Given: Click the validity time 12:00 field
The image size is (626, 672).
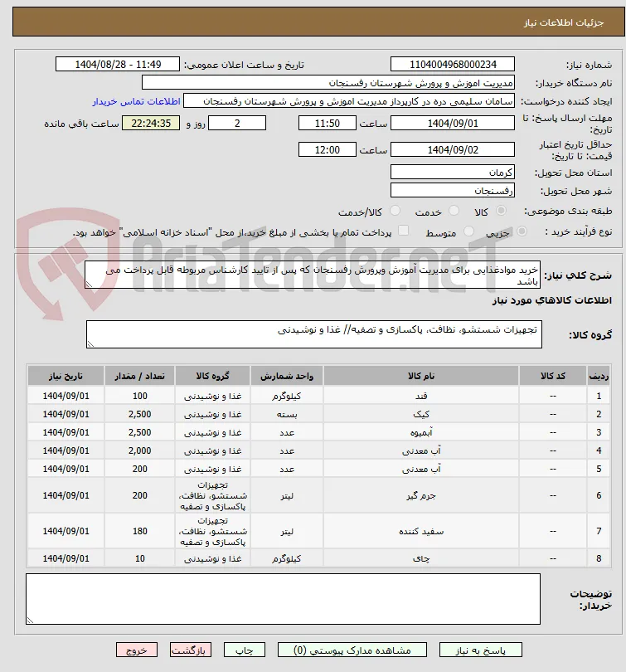Looking at the screenshot, I should [328, 150].
